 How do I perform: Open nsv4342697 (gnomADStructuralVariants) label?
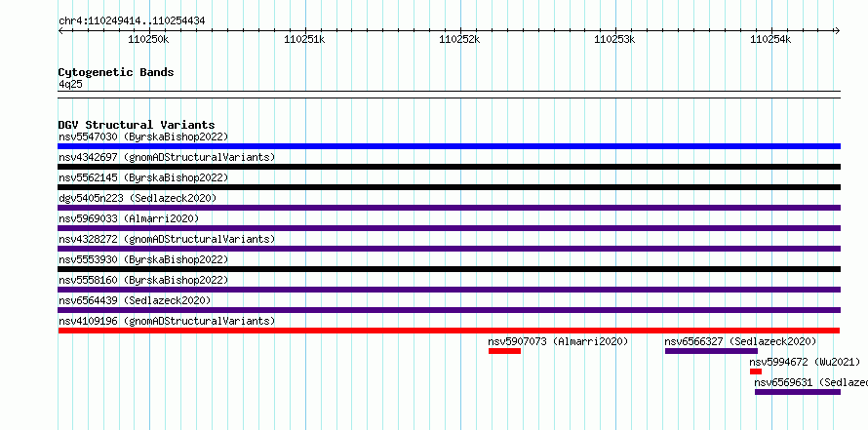pyautogui.click(x=167, y=157)
